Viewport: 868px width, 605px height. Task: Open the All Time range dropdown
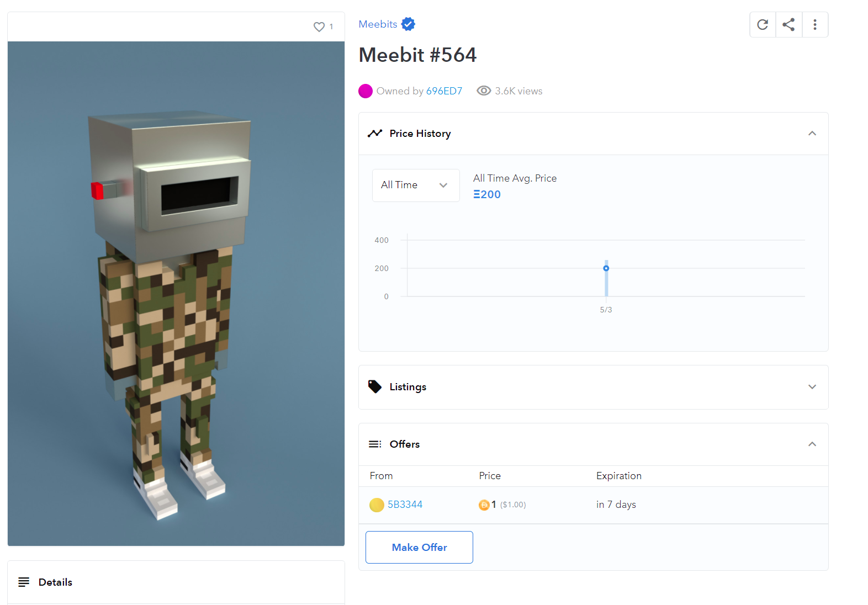(x=416, y=185)
